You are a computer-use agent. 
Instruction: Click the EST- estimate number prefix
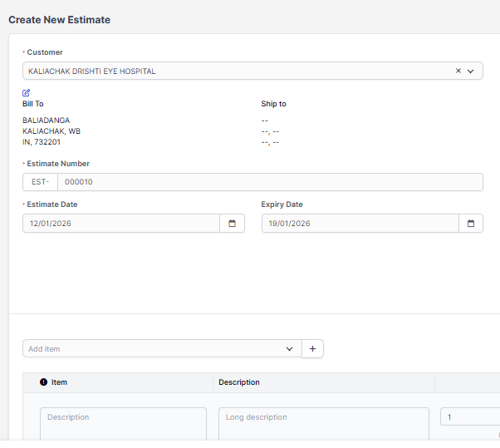[x=40, y=182]
